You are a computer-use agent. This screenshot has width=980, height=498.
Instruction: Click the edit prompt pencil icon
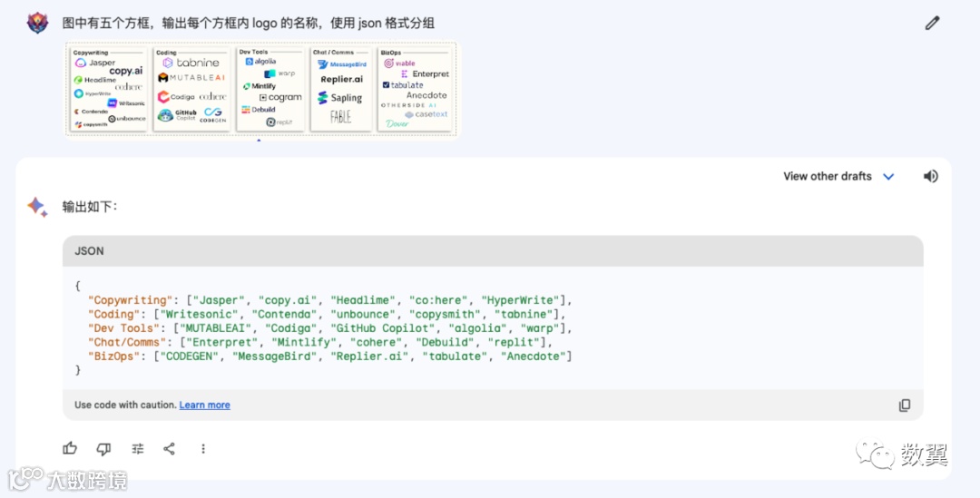click(x=932, y=24)
